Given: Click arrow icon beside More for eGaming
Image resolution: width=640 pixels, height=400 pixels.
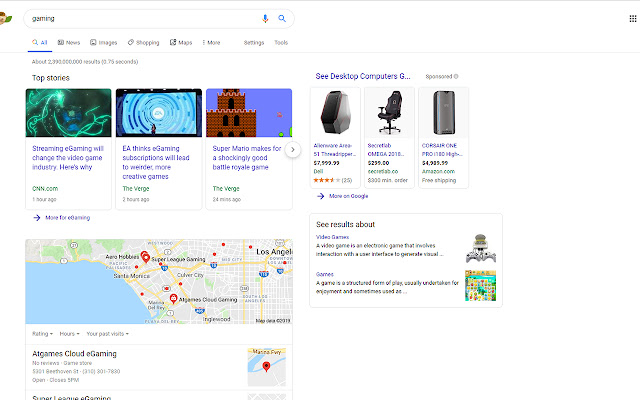Looking at the screenshot, I should point(37,218).
